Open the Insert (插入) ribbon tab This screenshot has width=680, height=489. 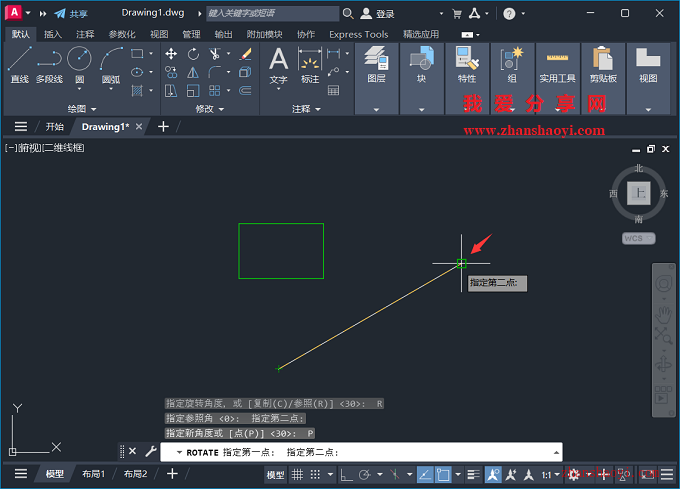[x=53, y=34]
